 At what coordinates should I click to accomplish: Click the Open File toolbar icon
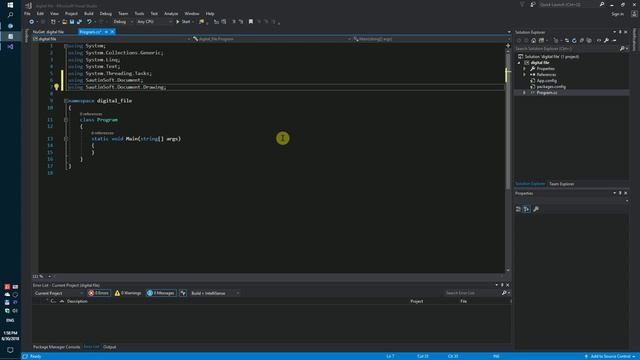click(64, 22)
